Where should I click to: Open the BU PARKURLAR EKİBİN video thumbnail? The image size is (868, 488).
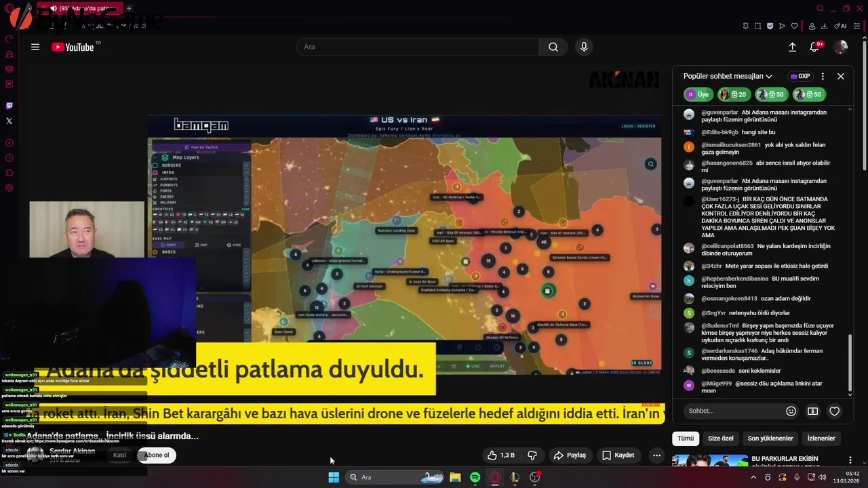pos(710,460)
